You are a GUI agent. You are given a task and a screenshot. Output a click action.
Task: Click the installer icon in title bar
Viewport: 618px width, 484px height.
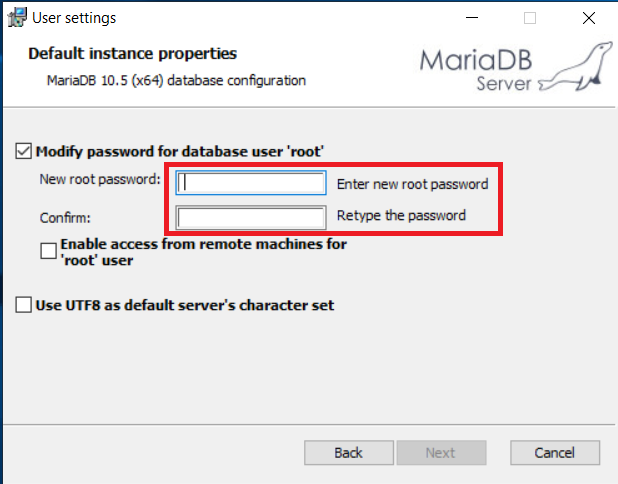click(17, 17)
